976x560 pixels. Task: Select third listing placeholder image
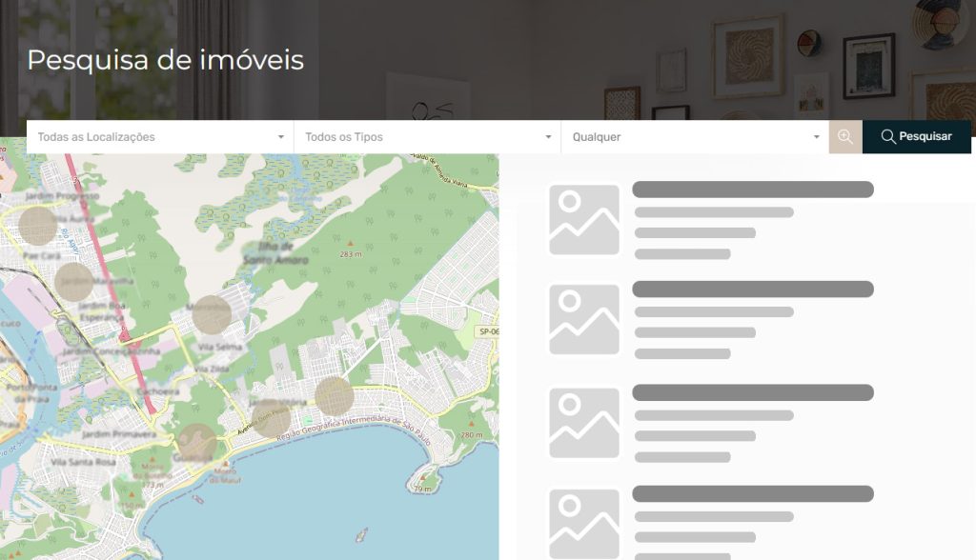click(584, 423)
